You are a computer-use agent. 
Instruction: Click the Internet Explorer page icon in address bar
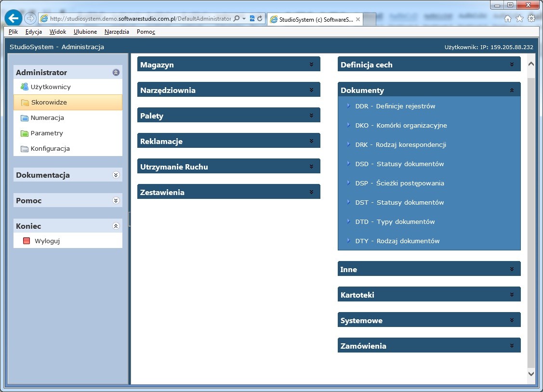pyautogui.click(x=44, y=19)
